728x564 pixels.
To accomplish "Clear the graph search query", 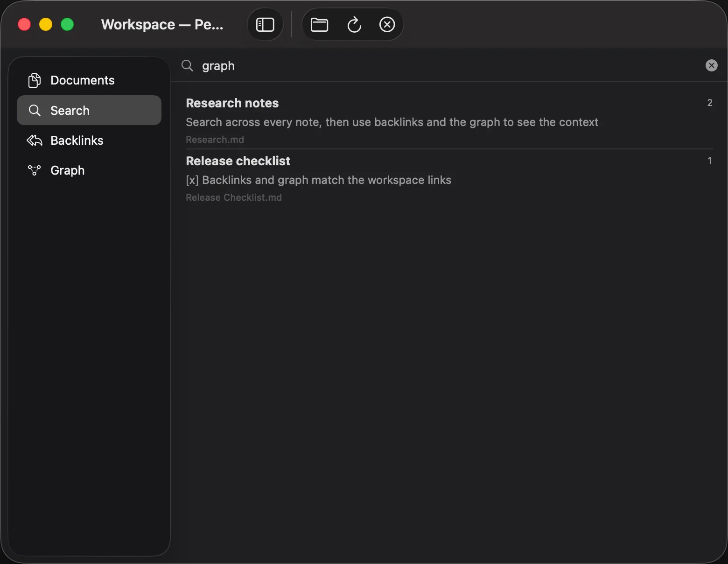I will point(711,65).
